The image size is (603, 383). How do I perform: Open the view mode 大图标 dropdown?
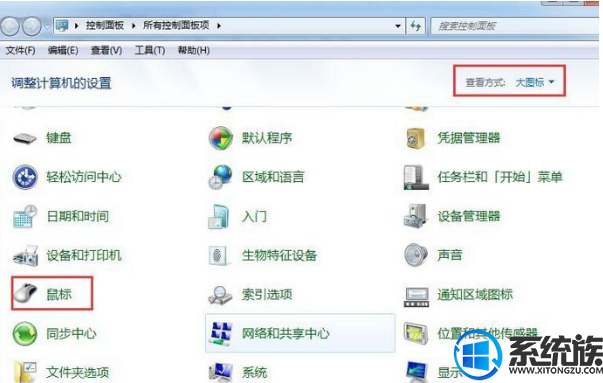point(535,82)
